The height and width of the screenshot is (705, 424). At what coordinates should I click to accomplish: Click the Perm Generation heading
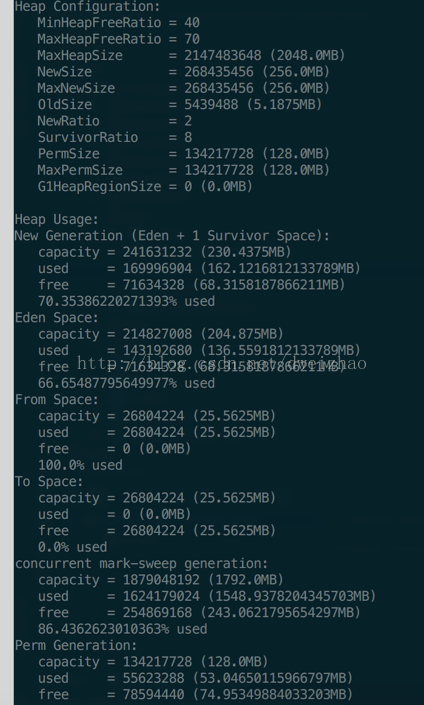pos(76,645)
